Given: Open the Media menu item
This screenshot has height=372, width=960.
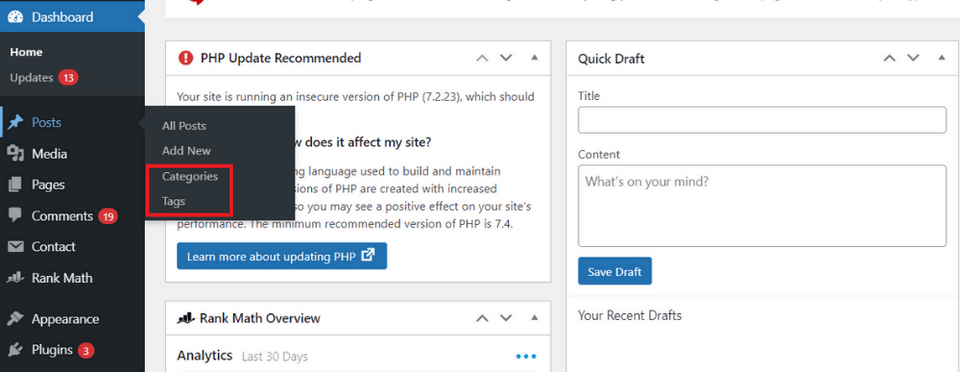Looking at the screenshot, I should (72, 154).
